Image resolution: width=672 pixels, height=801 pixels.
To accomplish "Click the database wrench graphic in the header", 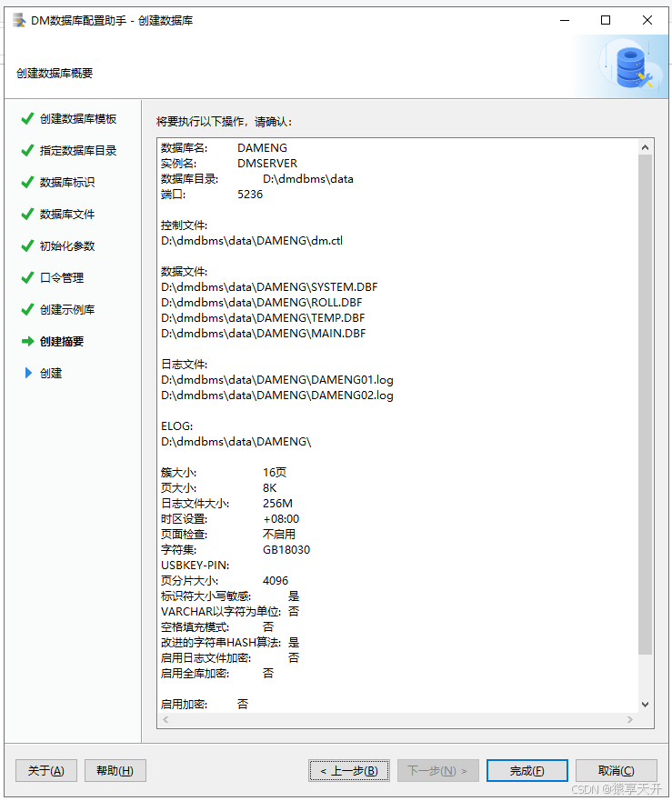I will click(x=633, y=67).
